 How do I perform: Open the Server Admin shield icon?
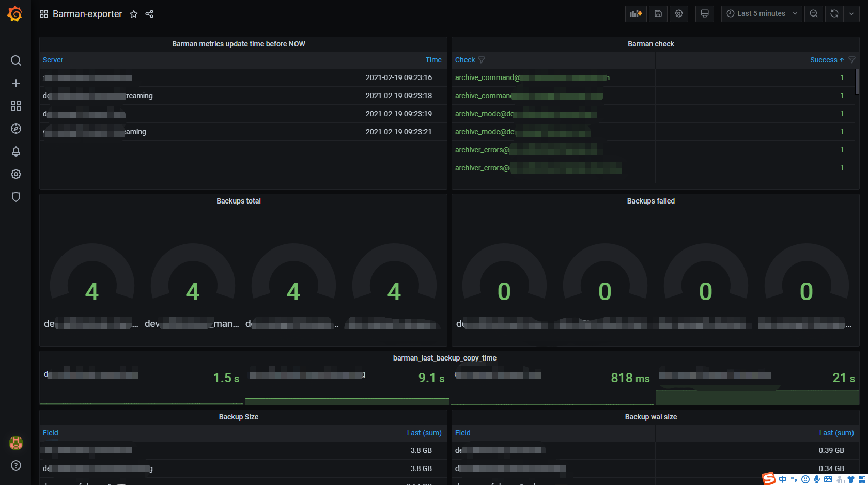coord(16,197)
